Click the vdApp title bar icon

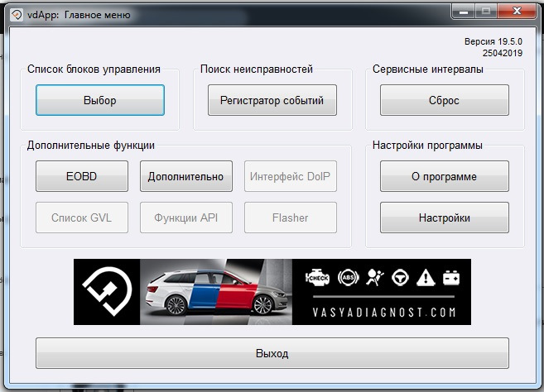click(17, 15)
